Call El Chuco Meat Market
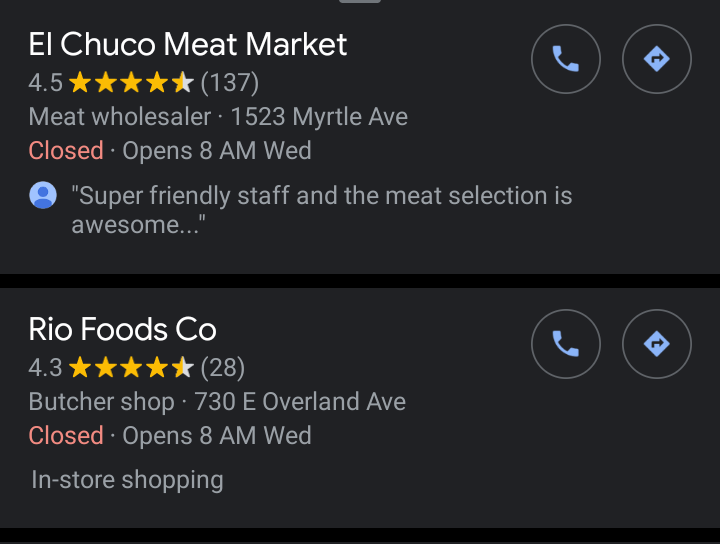This screenshot has height=544, width=720. click(565, 60)
